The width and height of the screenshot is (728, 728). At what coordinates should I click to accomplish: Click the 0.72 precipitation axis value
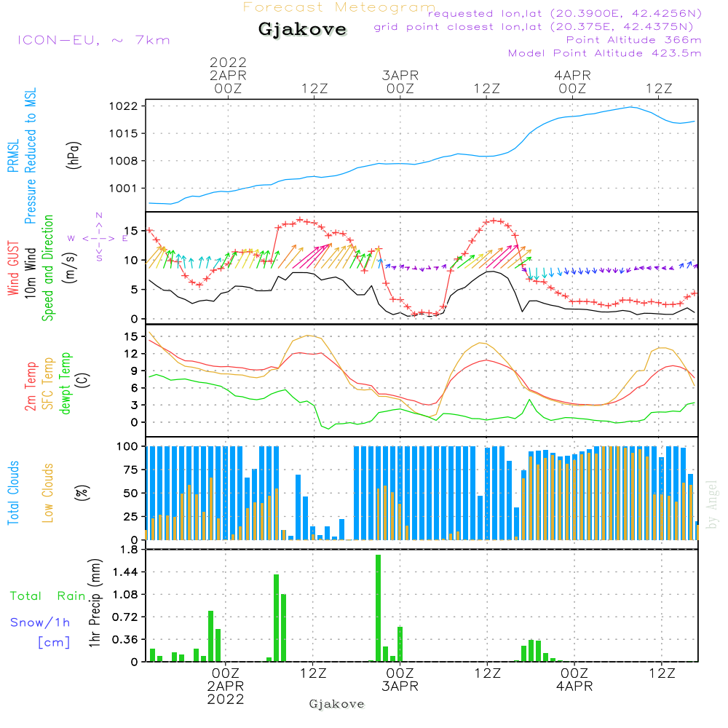pos(125,617)
